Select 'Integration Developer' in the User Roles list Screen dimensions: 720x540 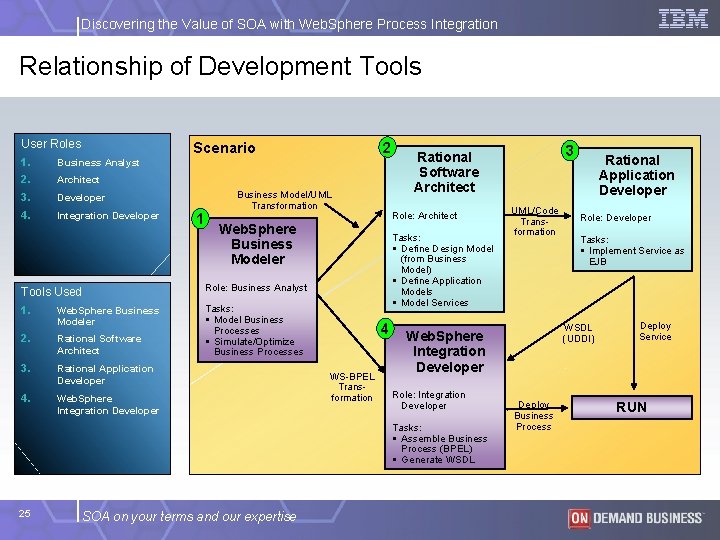(x=108, y=216)
